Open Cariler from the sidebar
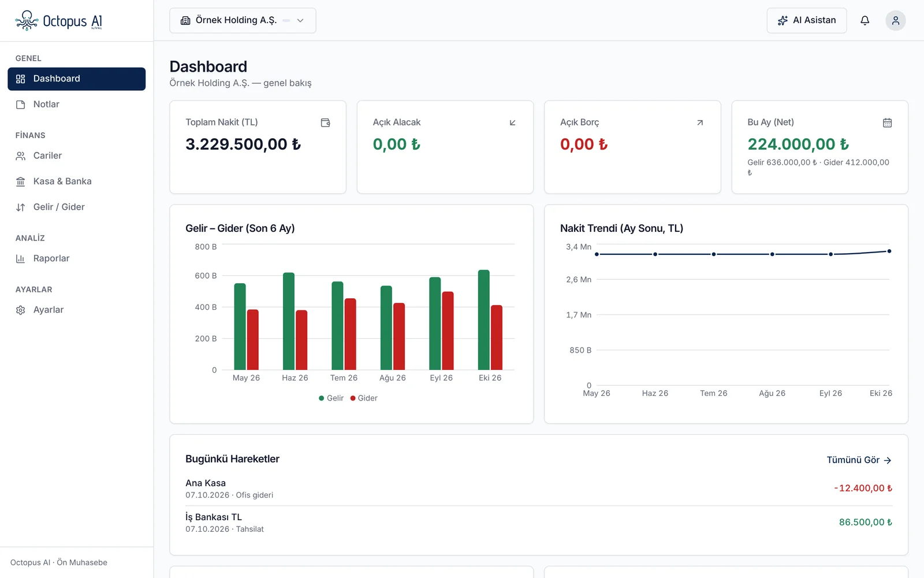 pos(76,156)
